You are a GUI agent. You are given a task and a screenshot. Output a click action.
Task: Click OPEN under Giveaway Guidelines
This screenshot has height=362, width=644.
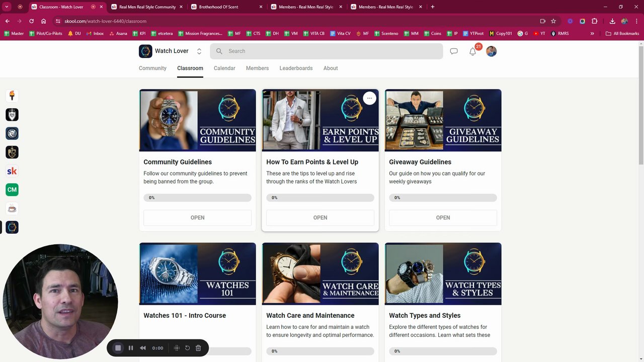pyautogui.click(x=443, y=218)
